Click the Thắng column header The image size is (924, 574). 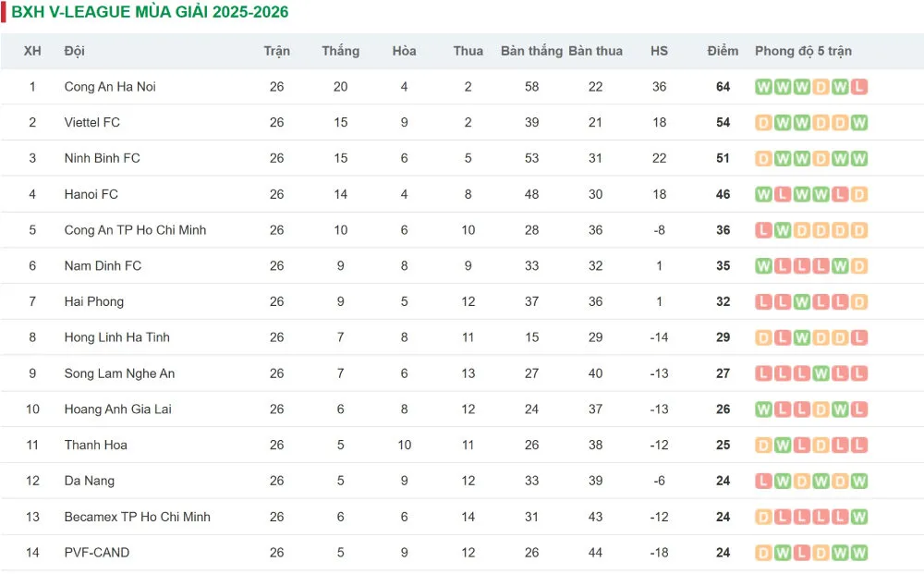click(340, 51)
